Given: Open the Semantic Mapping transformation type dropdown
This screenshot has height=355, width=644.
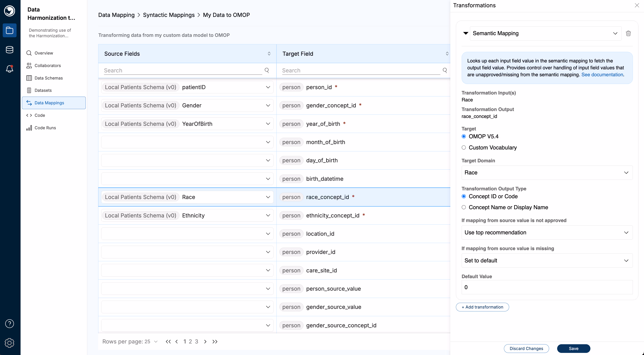Looking at the screenshot, I should click(545, 33).
